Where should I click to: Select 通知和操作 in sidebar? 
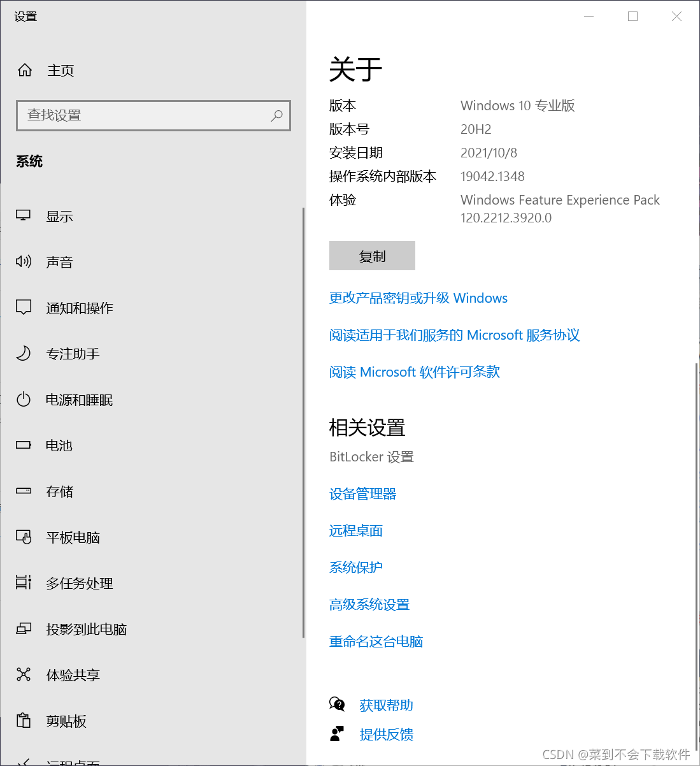80,308
